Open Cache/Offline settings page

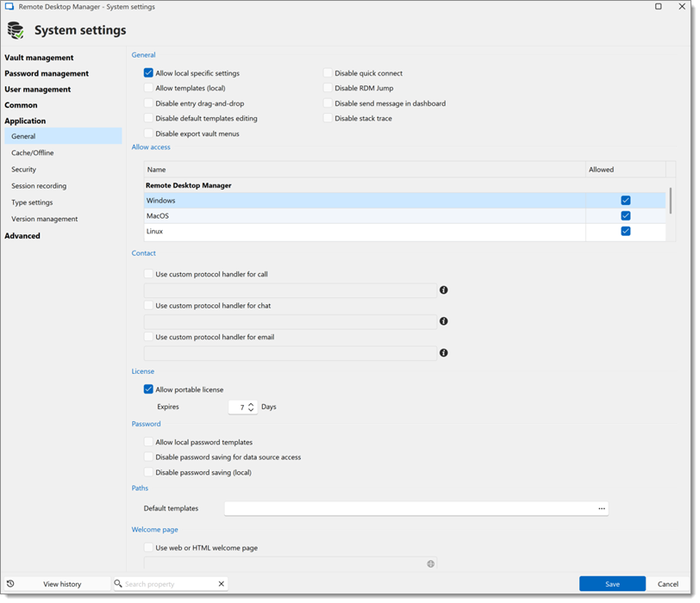(33, 152)
